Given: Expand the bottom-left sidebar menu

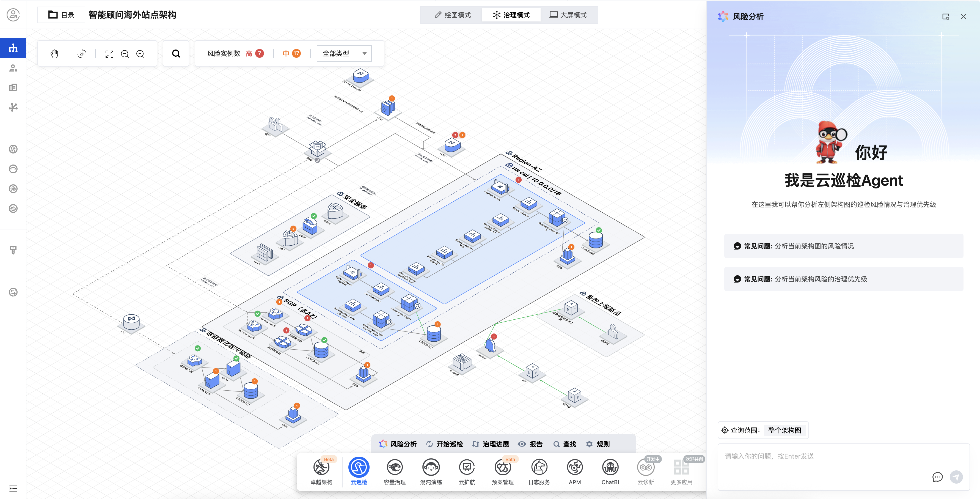Looking at the screenshot, I should click(13, 488).
